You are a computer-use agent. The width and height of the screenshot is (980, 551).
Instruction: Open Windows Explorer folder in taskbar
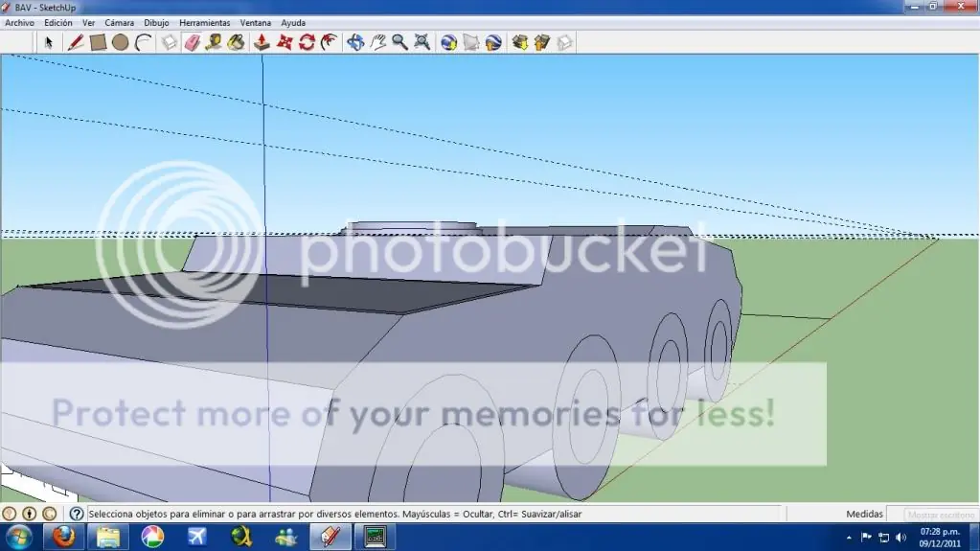pos(107,537)
